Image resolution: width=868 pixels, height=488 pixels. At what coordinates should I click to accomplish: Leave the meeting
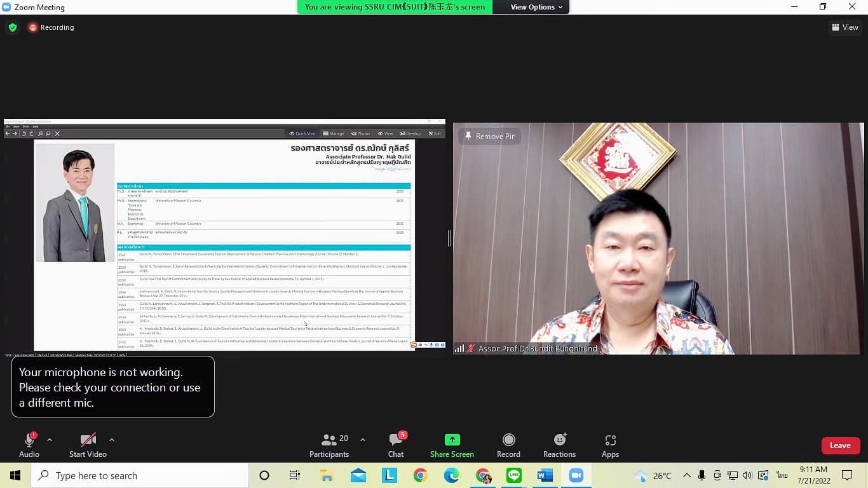coord(840,445)
